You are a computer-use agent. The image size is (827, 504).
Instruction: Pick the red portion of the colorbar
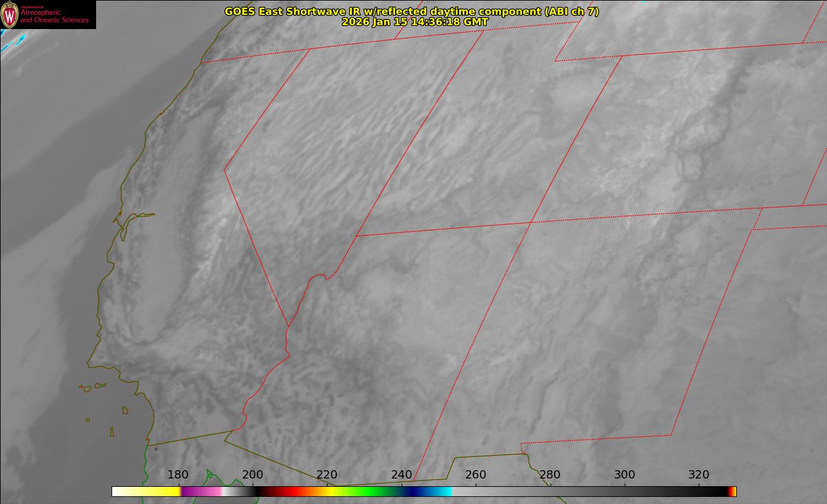tap(288, 492)
